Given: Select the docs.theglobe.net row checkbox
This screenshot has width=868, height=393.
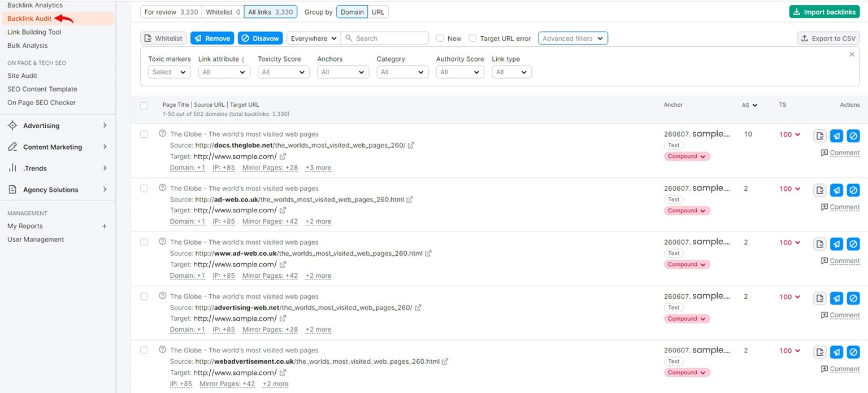Looking at the screenshot, I should pyautogui.click(x=144, y=134).
